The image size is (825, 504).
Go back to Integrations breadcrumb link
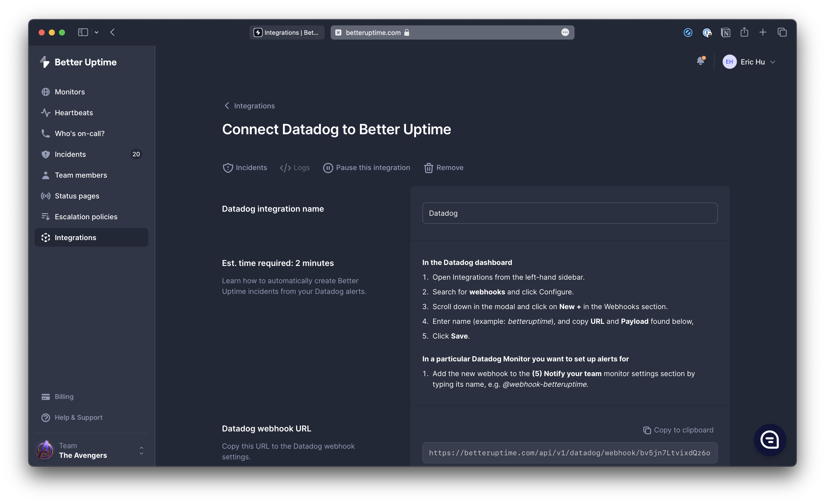pyautogui.click(x=249, y=106)
